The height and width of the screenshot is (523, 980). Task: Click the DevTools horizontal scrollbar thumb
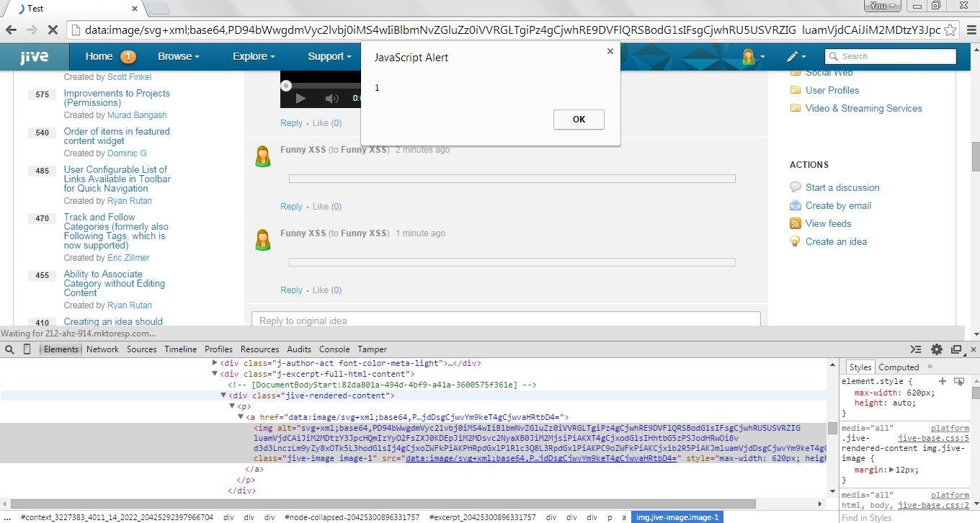click(383, 504)
